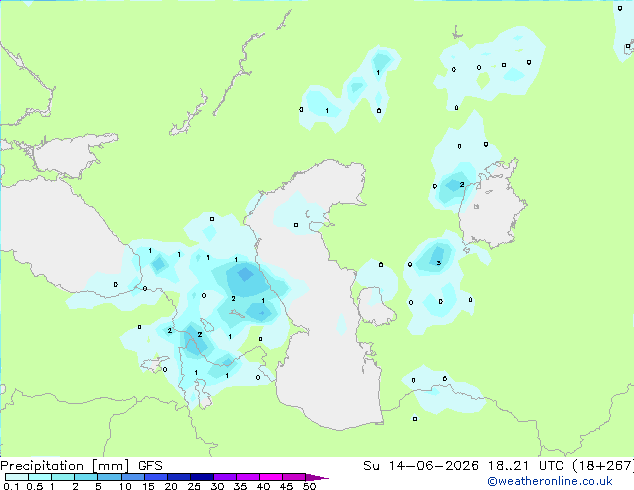Click the 'Su 14-06-2026' date text
Viewport: 634px width, 490px height.
[x=421, y=466]
